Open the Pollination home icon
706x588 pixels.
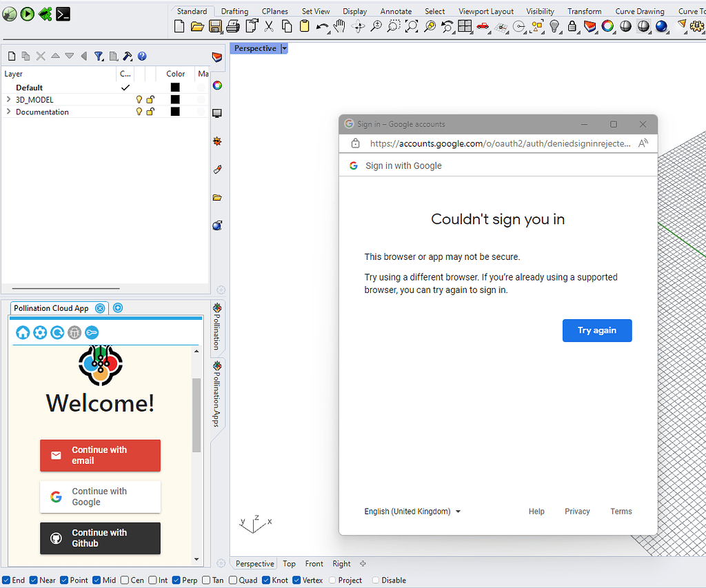pyautogui.click(x=23, y=332)
